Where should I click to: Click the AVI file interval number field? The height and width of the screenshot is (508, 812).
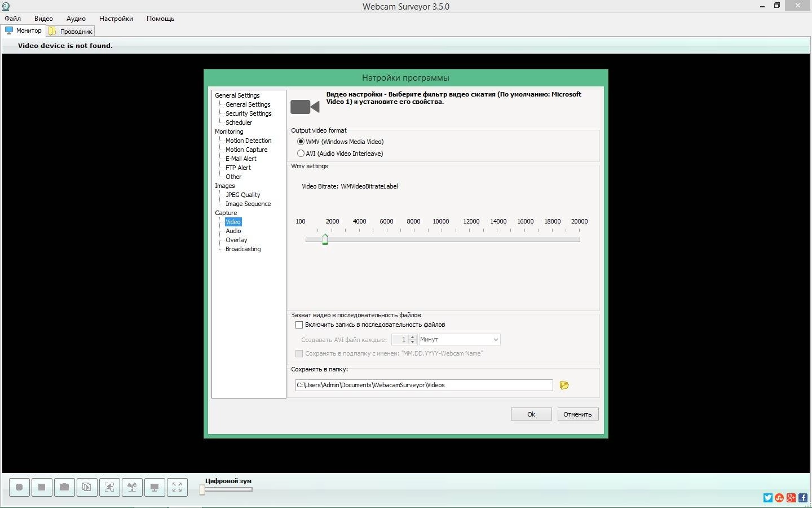click(x=400, y=340)
